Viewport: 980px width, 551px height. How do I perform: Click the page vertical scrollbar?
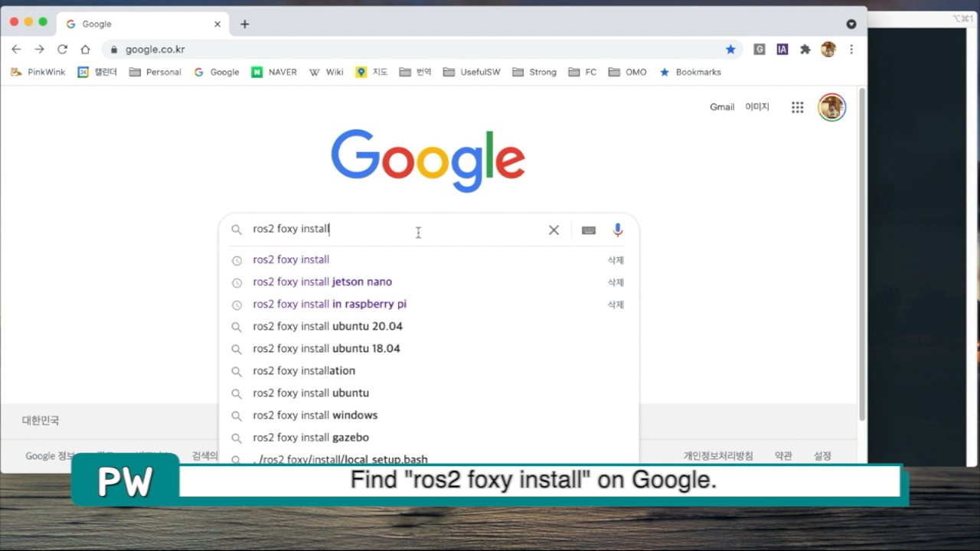(x=862, y=255)
